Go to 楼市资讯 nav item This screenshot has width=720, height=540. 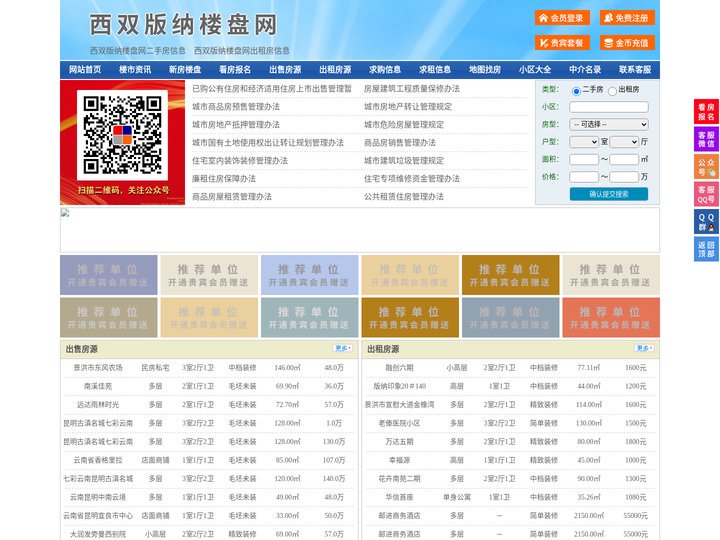[135, 70]
